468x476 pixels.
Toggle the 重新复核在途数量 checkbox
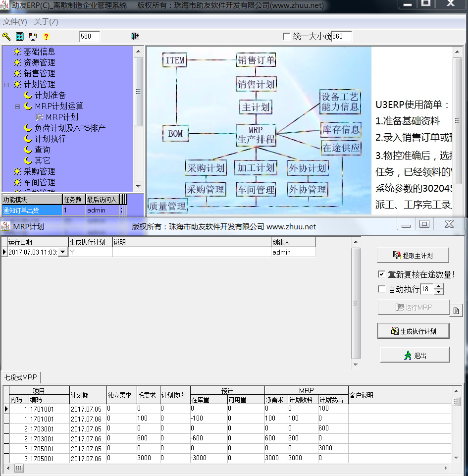click(381, 274)
